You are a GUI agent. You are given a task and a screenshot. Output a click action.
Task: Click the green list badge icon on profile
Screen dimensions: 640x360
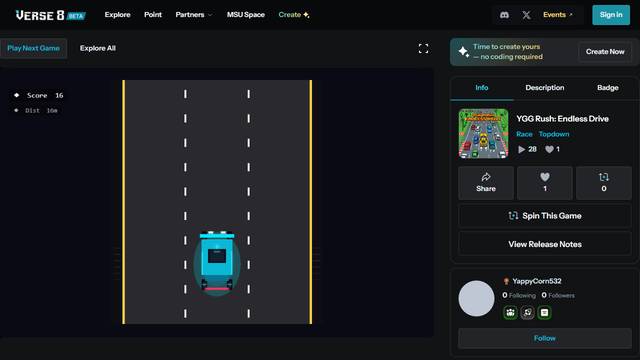coord(544,313)
